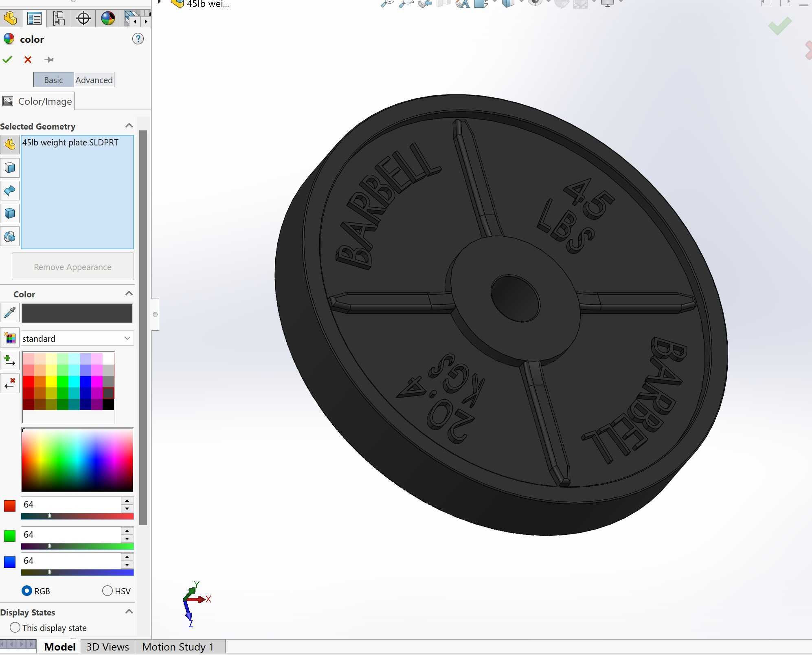The width and height of the screenshot is (812, 655).
Task: Open the FeatureManager design tree tab
Action: pos(10,18)
